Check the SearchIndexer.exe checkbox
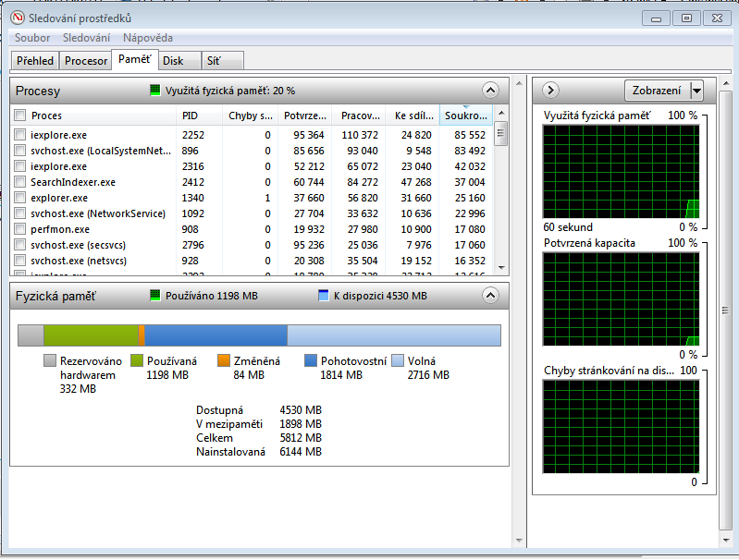 [19, 182]
